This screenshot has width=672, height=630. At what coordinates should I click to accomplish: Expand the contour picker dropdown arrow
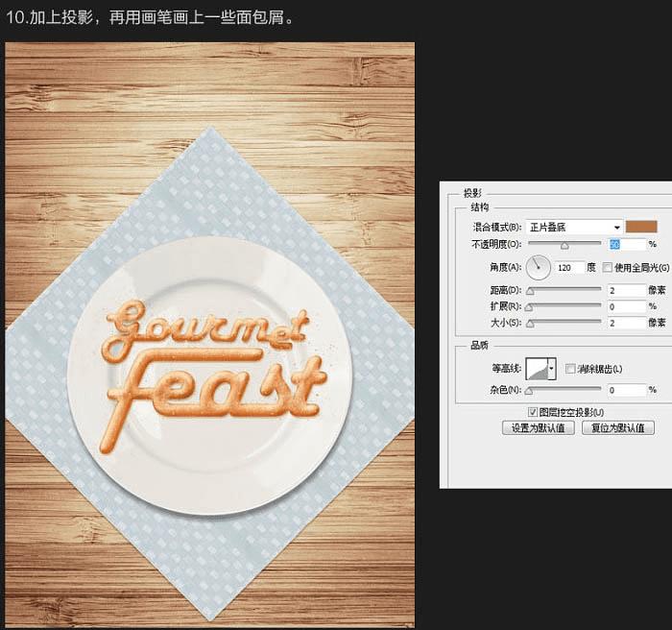tap(552, 369)
